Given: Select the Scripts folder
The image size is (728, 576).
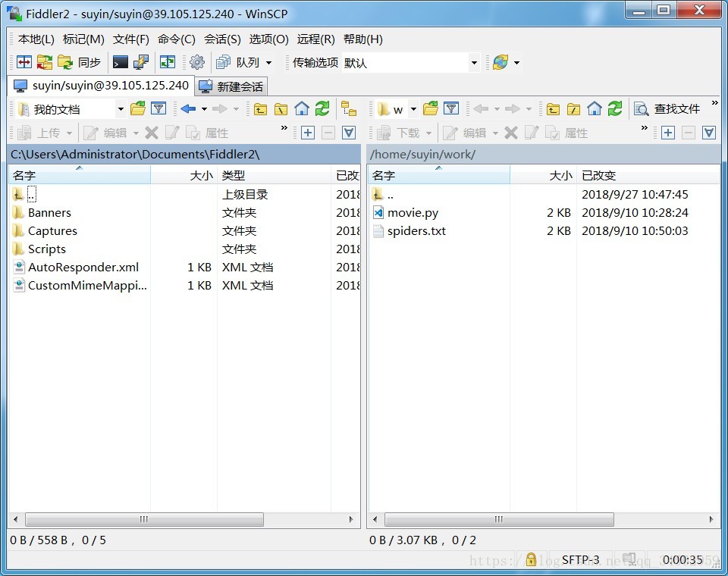Looking at the screenshot, I should [47, 249].
